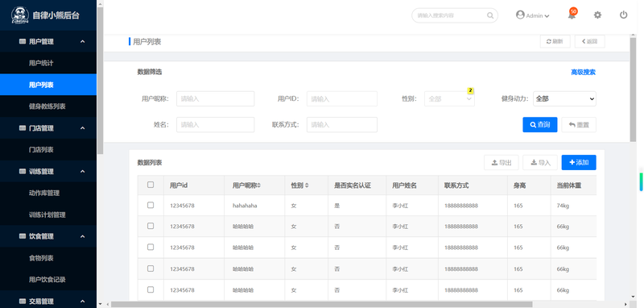Open 用户饮食记录 in the sidebar
The image size is (644, 308).
(48, 280)
